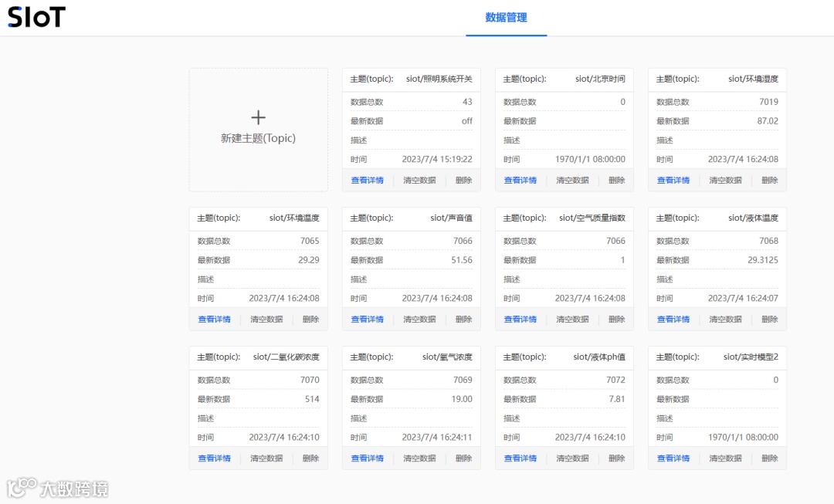Clear data for siot/环境湿度
Image resolution: width=834 pixels, height=504 pixels.
pos(725,181)
